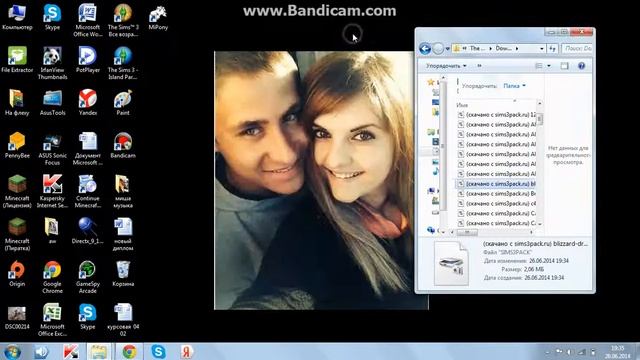Toggle the preview pane button

pyautogui.click(x=564, y=66)
